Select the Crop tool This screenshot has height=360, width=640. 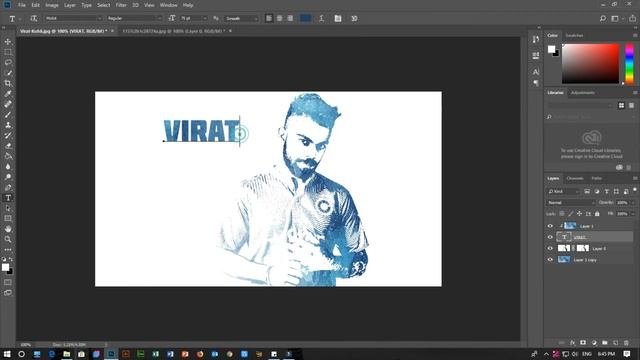[x=8, y=83]
